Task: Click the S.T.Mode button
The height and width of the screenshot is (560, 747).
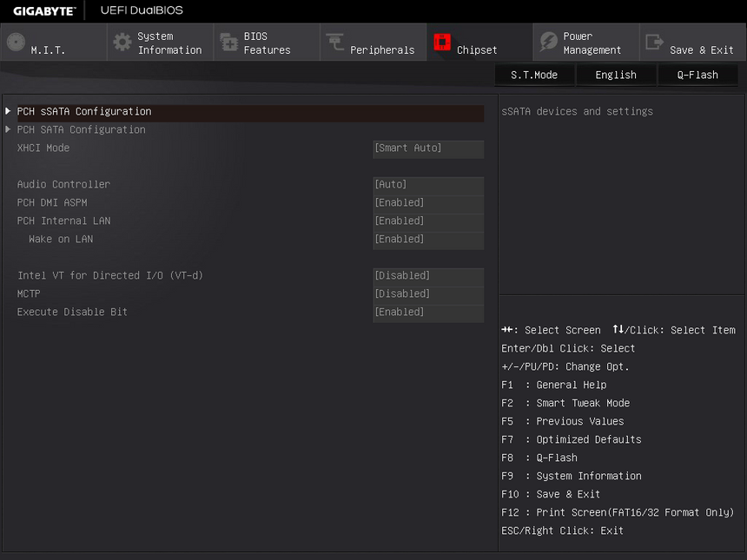Action: (534, 76)
